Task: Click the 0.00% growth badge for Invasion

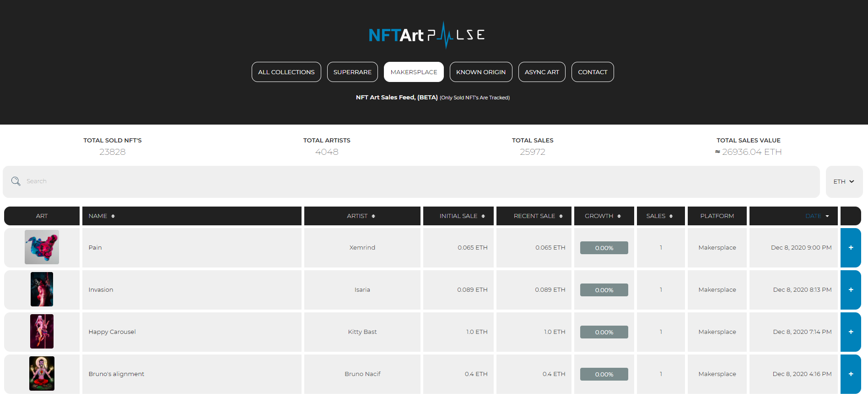Action: point(604,290)
